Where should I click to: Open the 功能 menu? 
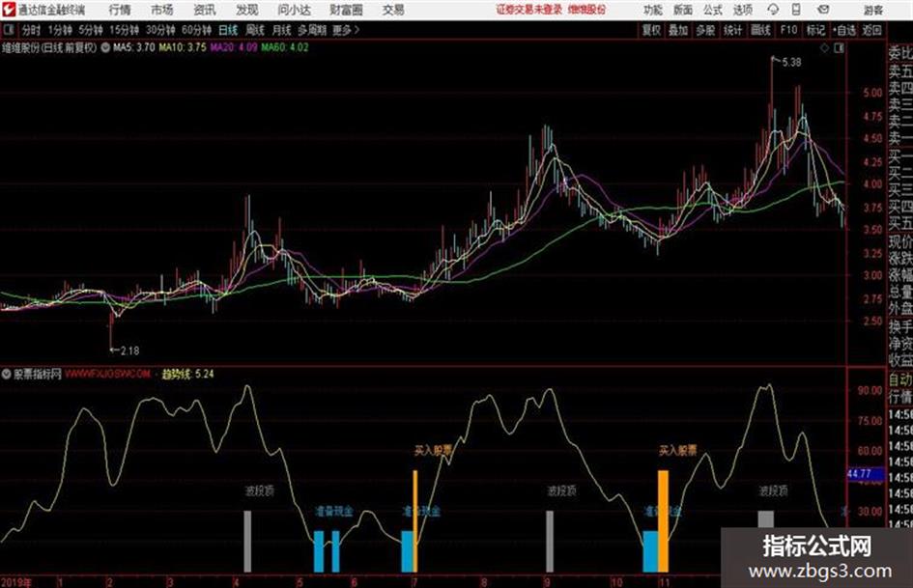[653, 10]
